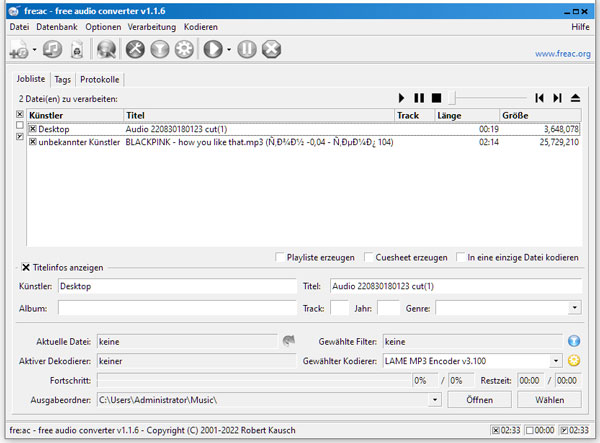Click the CD database query icon
The image size is (600, 443).
tap(107, 49)
